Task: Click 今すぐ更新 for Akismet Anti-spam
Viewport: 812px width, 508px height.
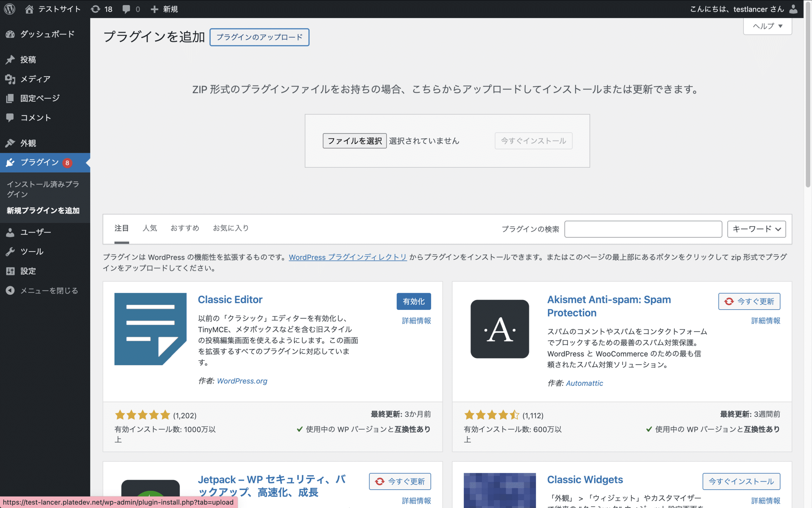Action: [749, 301]
